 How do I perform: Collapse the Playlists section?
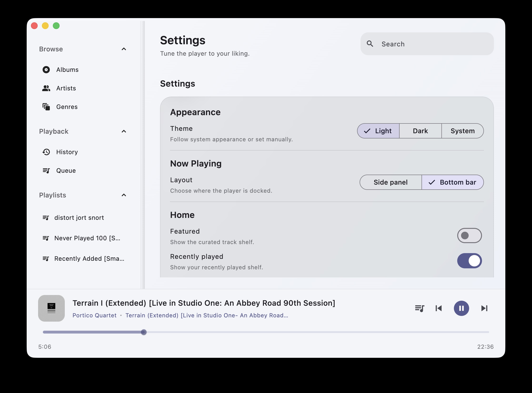(x=124, y=195)
